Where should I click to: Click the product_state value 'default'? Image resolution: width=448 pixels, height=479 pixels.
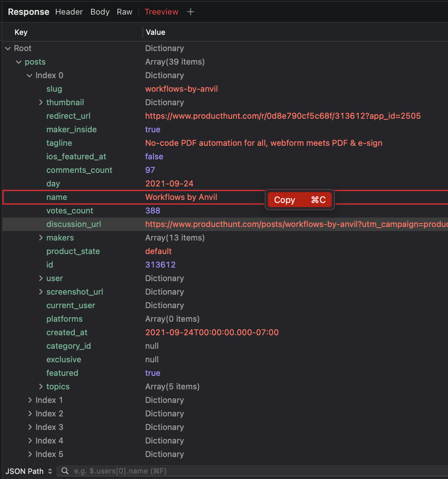[158, 251]
